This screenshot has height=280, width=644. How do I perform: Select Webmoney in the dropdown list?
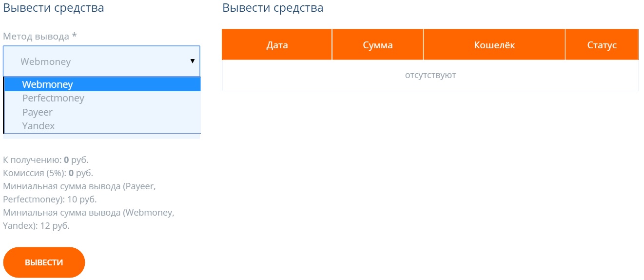(x=102, y=84)
